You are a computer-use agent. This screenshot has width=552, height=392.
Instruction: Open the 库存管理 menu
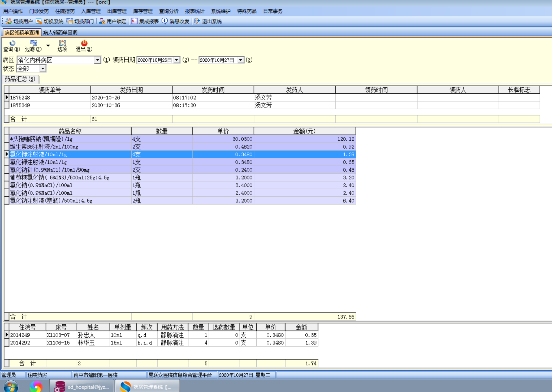coord(143,11)
